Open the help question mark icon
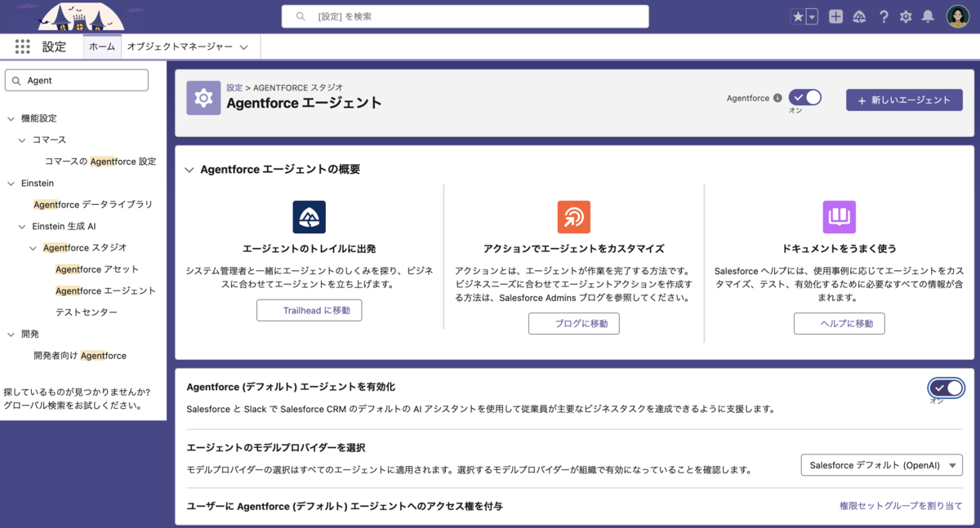This screenshot has height=528, width=980. (884, 16)
